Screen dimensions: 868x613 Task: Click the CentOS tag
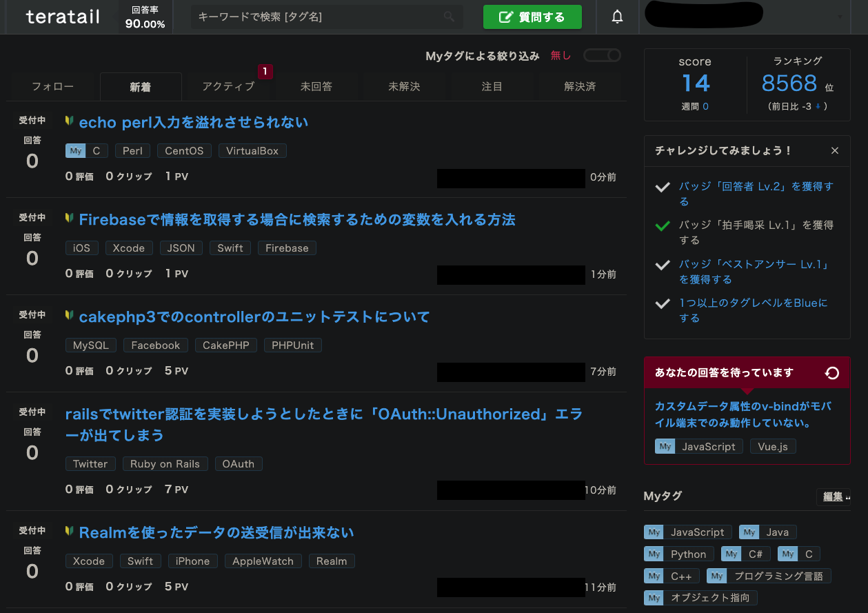184,151
